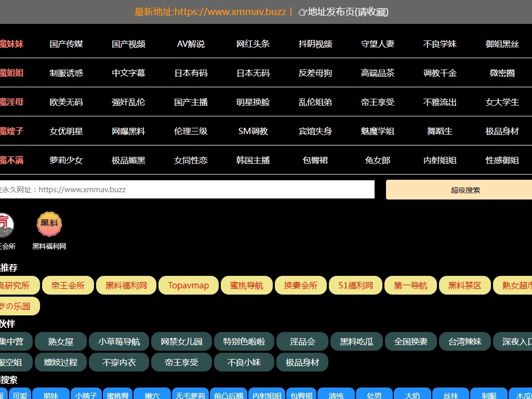Click the yellow Topavmap tag
The width and height of the screenshot is (532, 399).
[189, 285]
